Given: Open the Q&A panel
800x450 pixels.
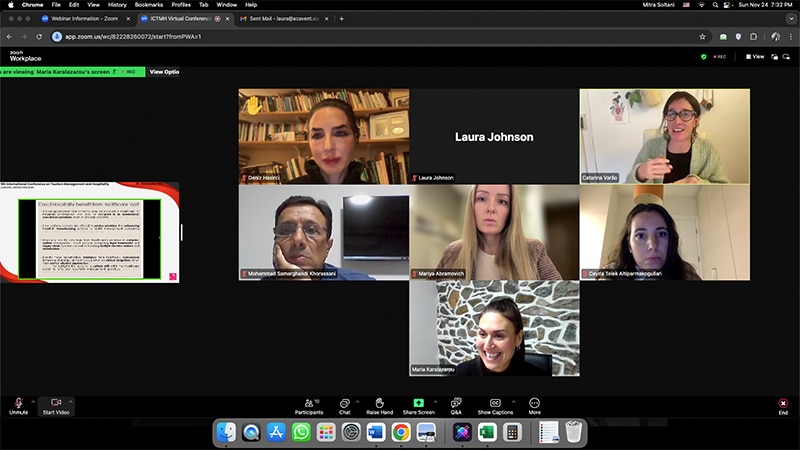Looking at the screenshot, I should tap(456, 402).
